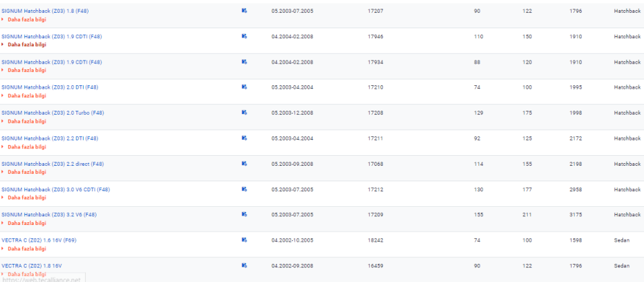Screen dimensions: 644x282
Task: Open SIGNUM Hatchback (Z03) 1.8 (F48) link
Action: point(45,11)
